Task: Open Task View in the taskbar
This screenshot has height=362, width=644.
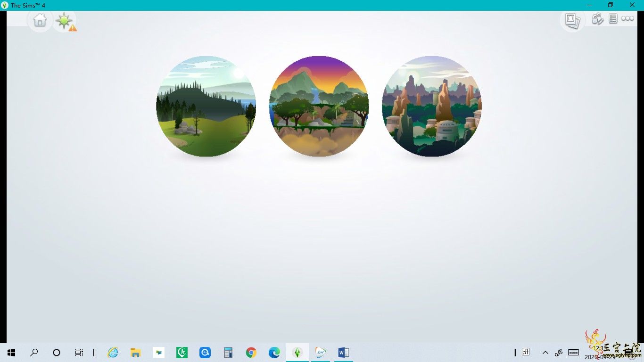Action: (79, 353)
